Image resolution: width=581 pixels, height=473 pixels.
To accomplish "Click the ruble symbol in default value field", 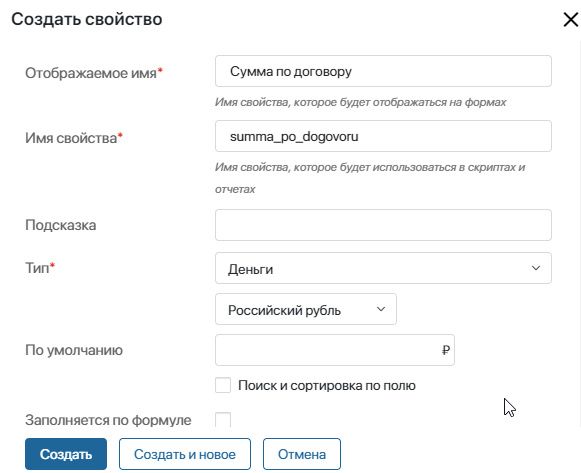I will click(x=446, y=350).
